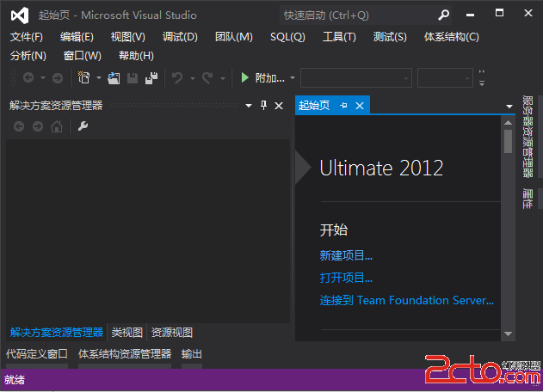The width and height of the screenshot is (543, 392).
Task: Open the 视图(V) menu
Action: (127, 37)
